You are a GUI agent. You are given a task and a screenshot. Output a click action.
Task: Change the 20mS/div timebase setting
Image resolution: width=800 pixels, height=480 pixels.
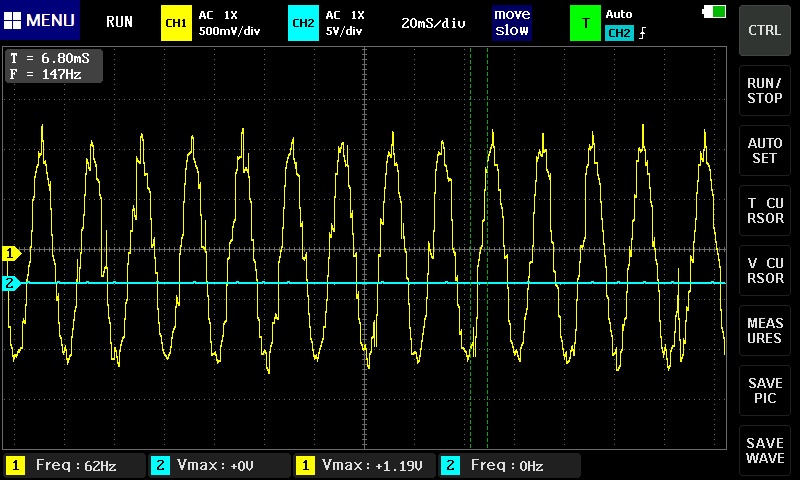click(x=433, y=22)
